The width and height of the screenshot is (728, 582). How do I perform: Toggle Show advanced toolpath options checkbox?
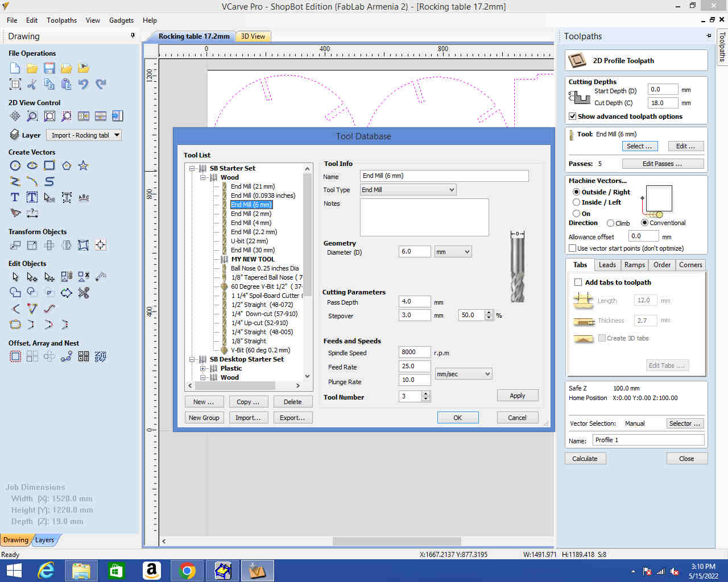click(573, 117)
